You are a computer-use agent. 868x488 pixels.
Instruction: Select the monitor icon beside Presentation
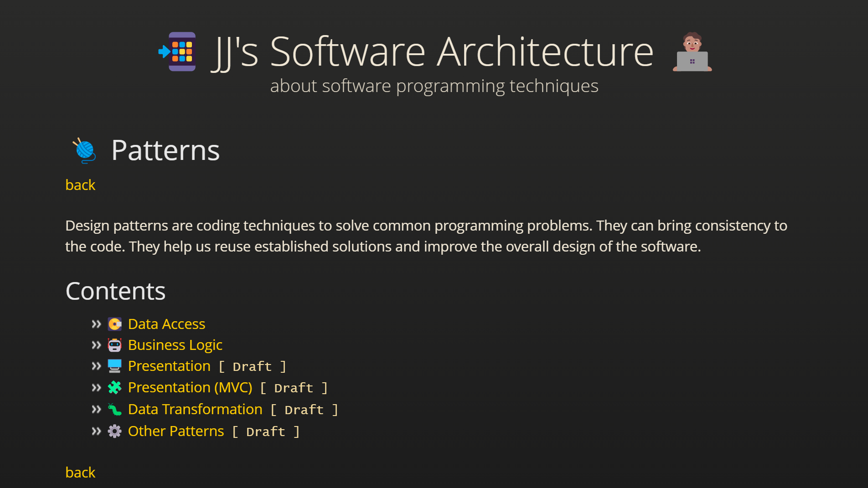coord(115,366)
